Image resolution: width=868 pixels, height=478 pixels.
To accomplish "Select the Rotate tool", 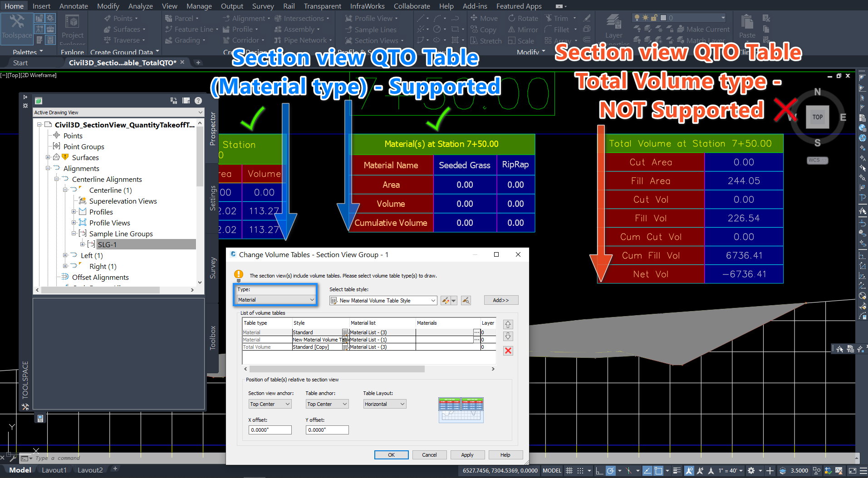I will point(523,18).
